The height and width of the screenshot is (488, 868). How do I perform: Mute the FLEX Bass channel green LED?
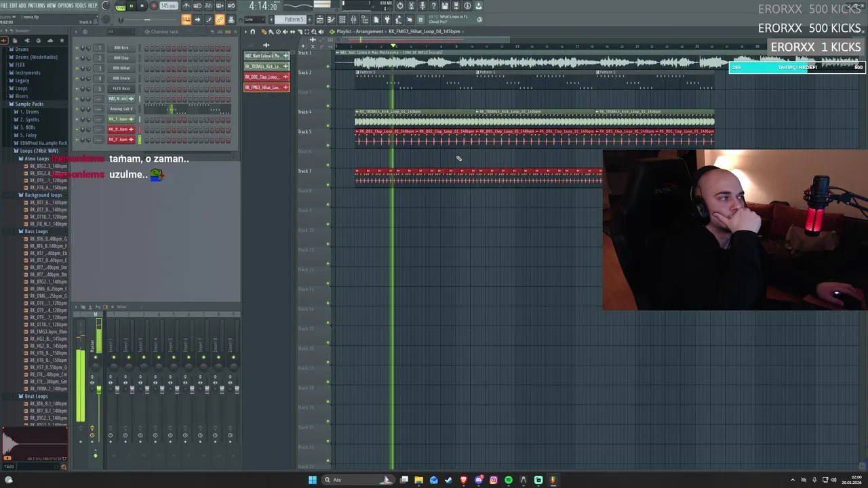pos(77,88)
